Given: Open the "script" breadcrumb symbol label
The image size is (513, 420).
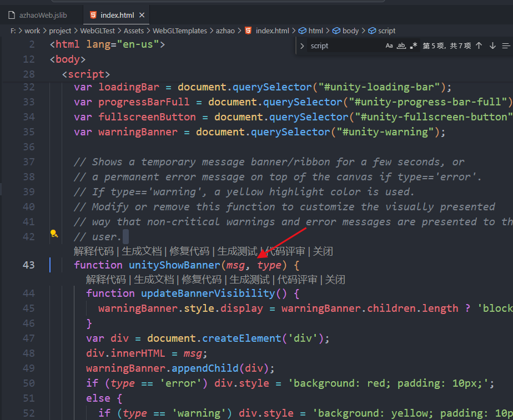Looking at the screenshot, I should point(387,31).
